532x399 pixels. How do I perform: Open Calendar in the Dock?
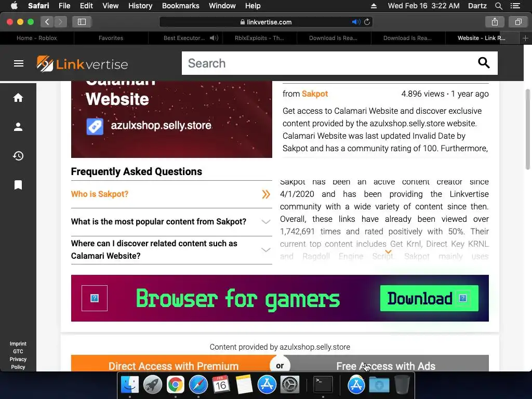point(221,385)
